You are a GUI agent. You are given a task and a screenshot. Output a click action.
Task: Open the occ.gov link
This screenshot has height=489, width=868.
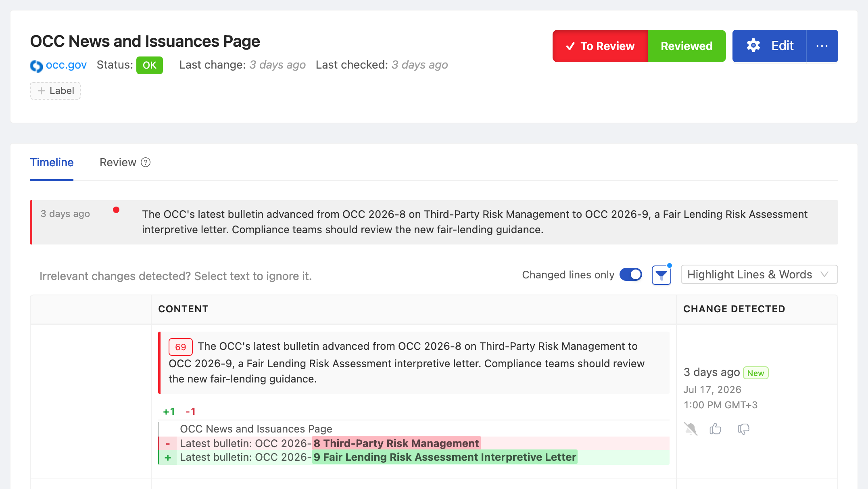coord(66,65)
